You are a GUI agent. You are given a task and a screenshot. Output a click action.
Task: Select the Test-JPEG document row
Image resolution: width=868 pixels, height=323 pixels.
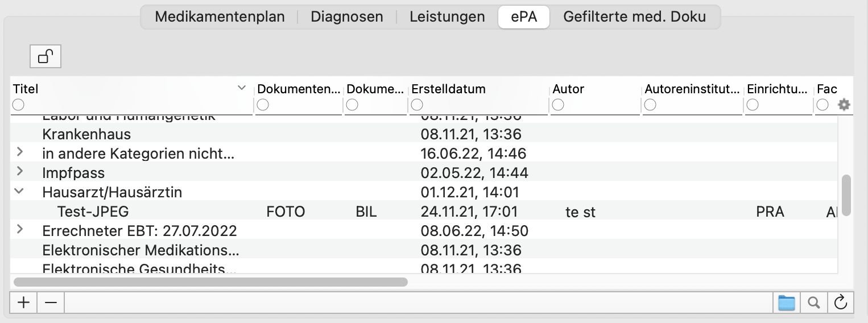[424, 212]
